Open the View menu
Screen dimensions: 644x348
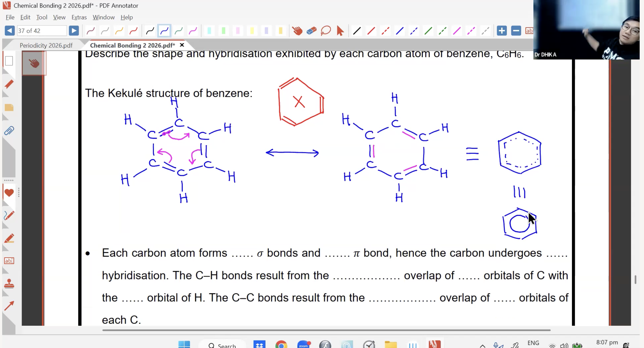tap(59, 17)
